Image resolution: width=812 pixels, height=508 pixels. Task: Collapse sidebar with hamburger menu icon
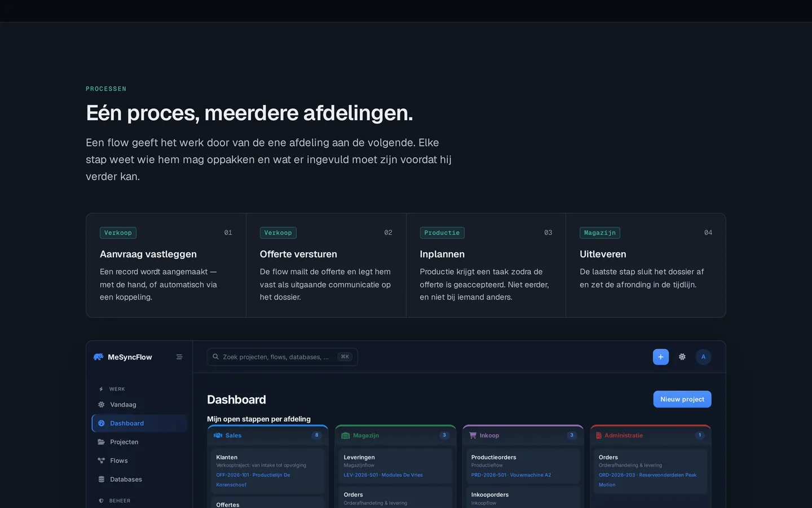(179, 357)
